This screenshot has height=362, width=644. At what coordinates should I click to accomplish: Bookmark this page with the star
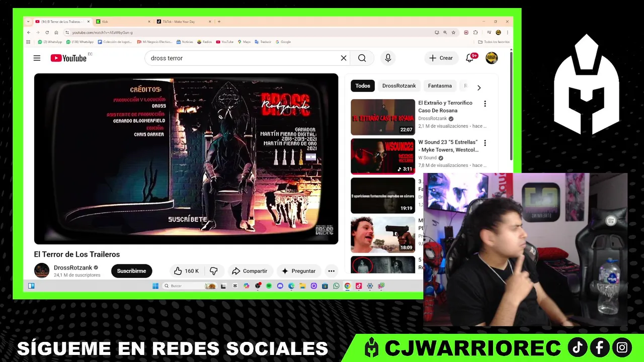coord(453,33)
